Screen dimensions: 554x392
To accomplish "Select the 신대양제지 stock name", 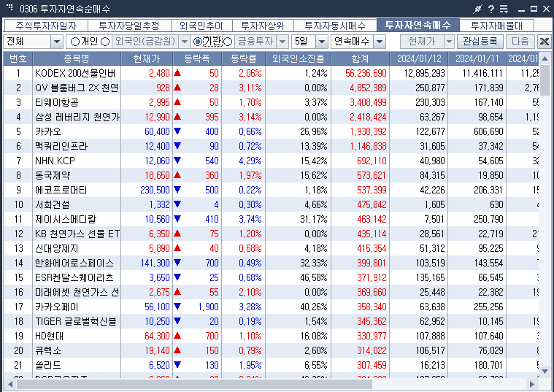I will [56, 248].
